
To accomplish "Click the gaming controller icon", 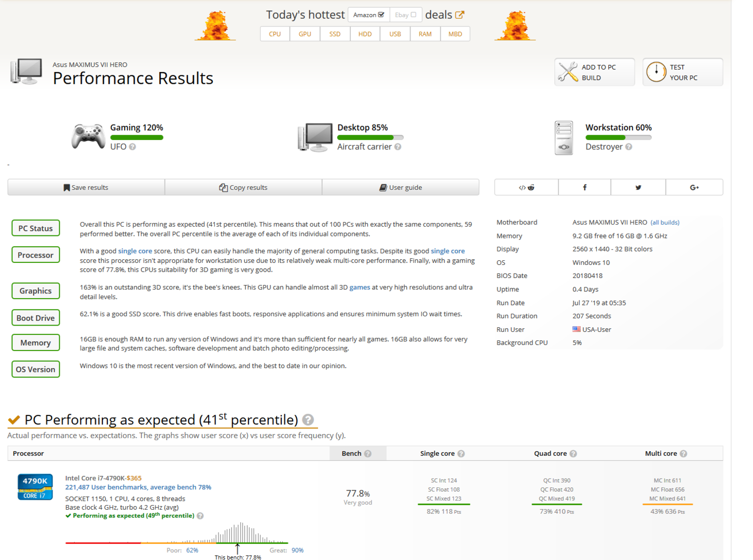I will point(88,137).
